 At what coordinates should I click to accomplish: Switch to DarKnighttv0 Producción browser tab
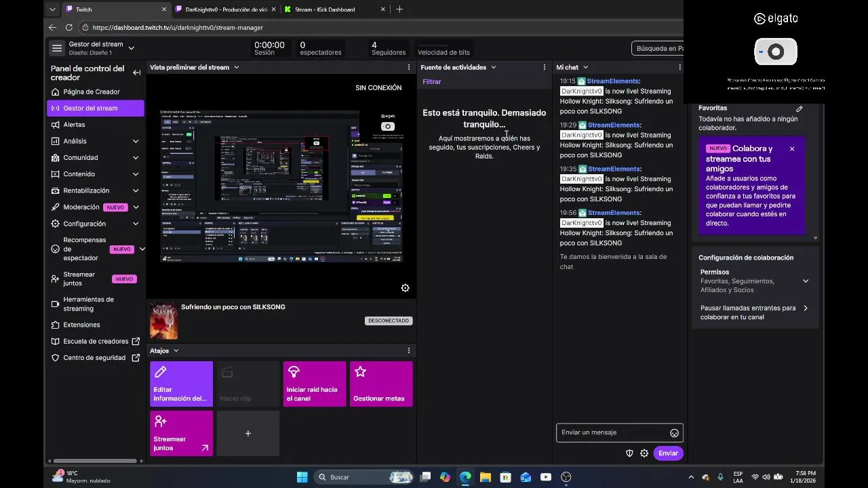(226, 9)
